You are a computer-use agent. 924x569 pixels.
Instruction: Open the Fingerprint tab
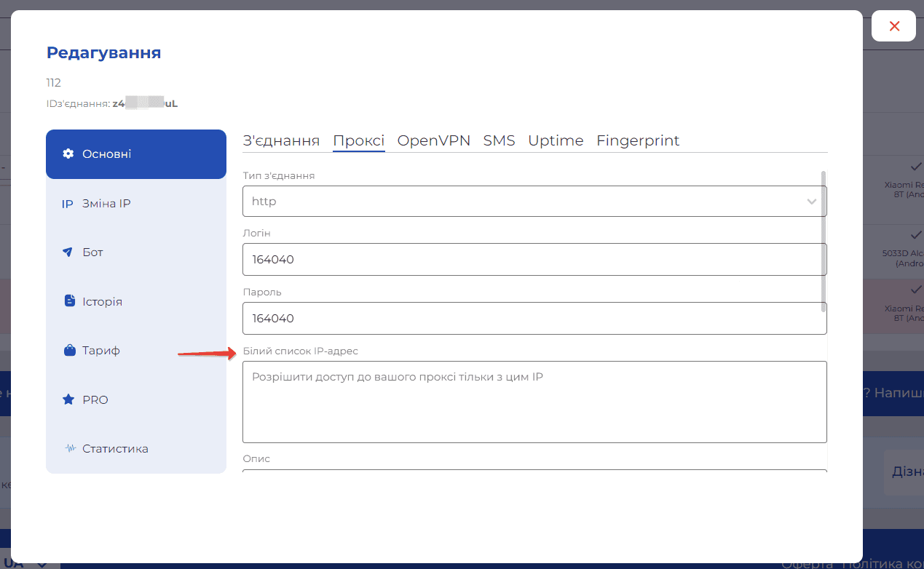click(x=638, y=141)
